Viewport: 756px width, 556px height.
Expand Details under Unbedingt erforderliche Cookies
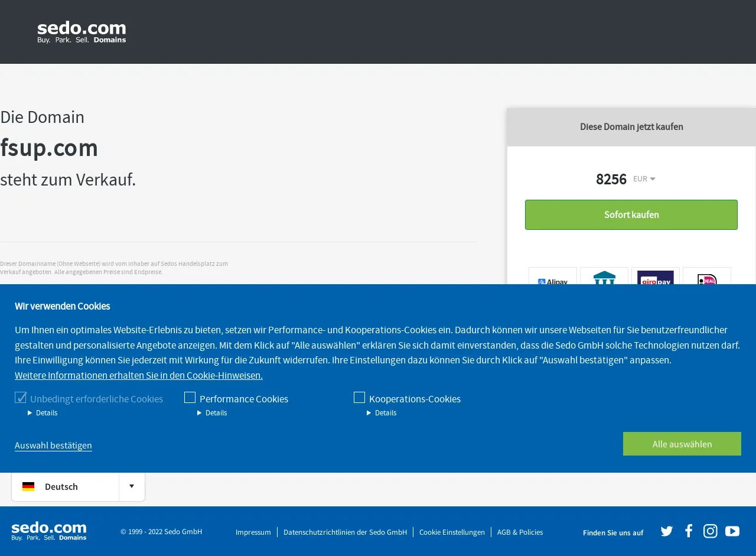click(43, 413)
